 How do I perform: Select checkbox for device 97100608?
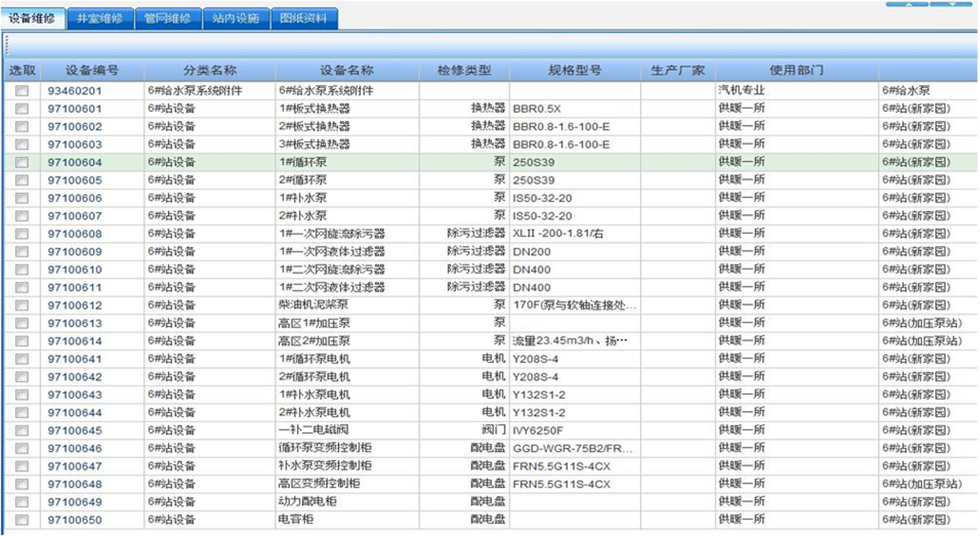tap(22, 234)
